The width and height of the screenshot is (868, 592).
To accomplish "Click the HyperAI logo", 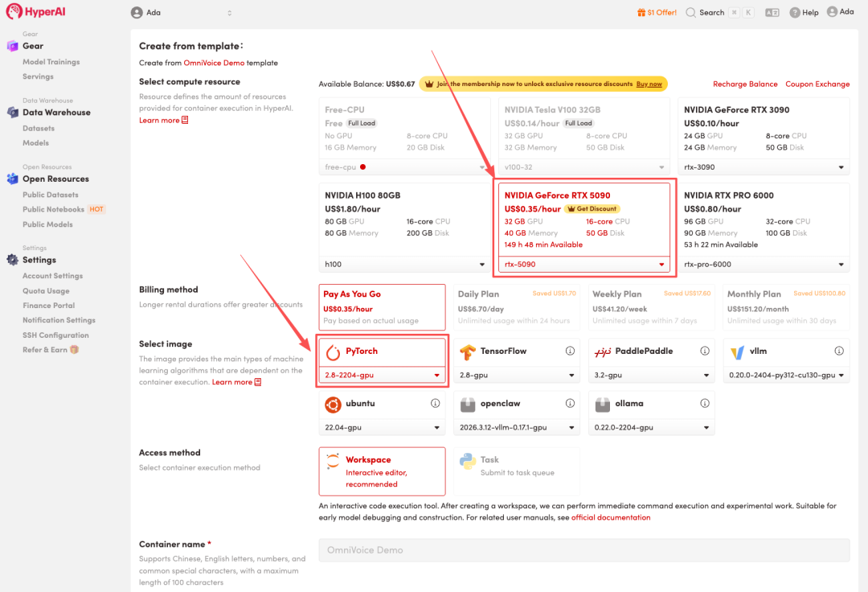I will [36, 11].
